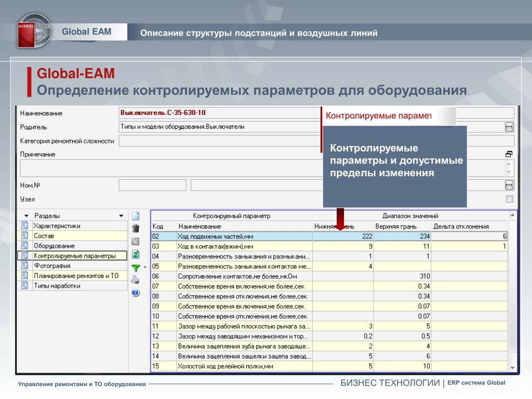Open the ellipsis button for Ном.№ field
Viewport: 532px width, 399px height.
(x=509, y=185)
